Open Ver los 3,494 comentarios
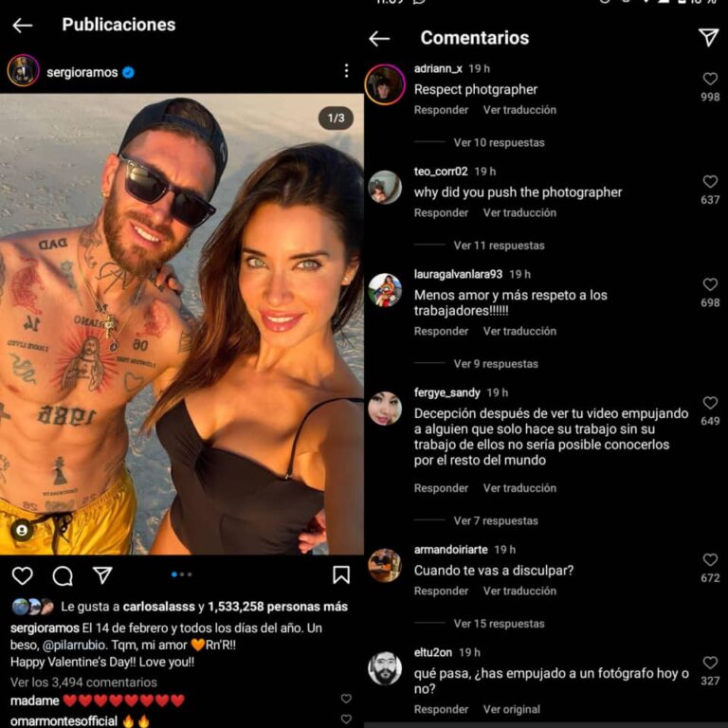Screen dimensions: 728x728 coord(83,682)
